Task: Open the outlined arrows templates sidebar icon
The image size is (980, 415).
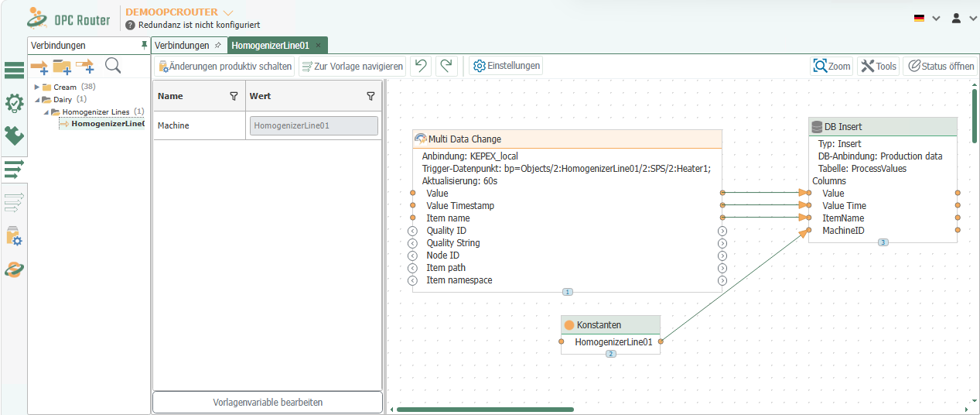Action: (14, 203)
